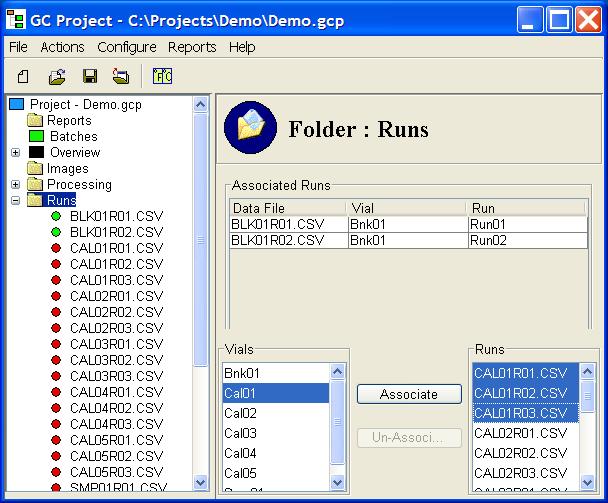The height and width of the screenshot is (503, 608).
Task: Open the Configure menu
Action: (x=127, y=47)
